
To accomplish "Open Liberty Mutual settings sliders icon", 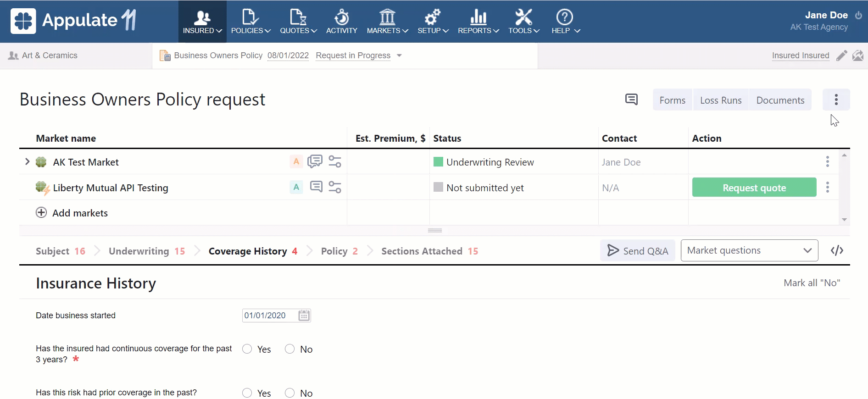I will (x=335, y=187).
